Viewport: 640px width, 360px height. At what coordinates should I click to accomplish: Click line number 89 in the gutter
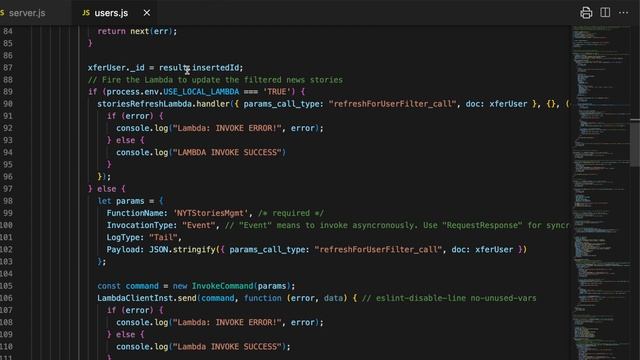8,92
